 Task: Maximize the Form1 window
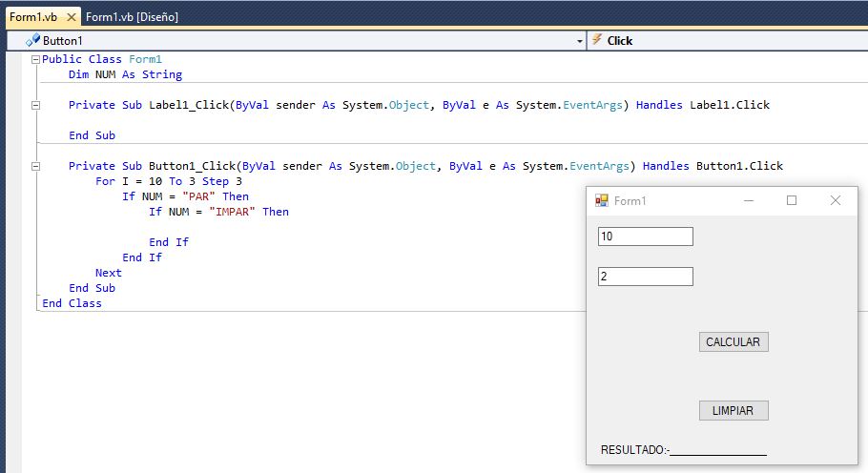coord(791,200)
